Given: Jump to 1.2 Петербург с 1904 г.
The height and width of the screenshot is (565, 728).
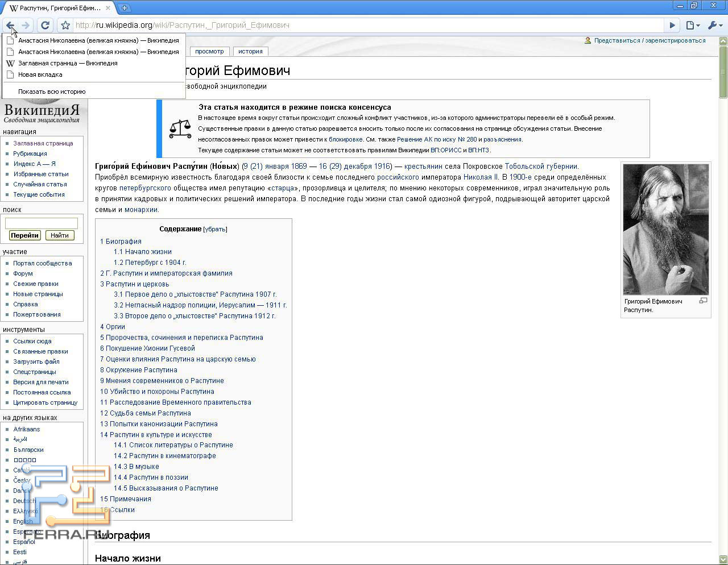Looking at the screenshot, I should pos(150,263).
